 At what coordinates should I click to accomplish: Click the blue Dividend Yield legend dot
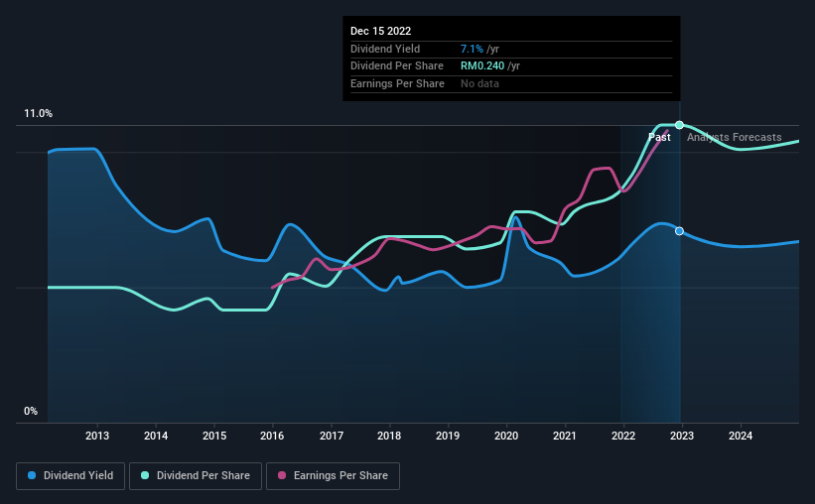pos(32,475)
